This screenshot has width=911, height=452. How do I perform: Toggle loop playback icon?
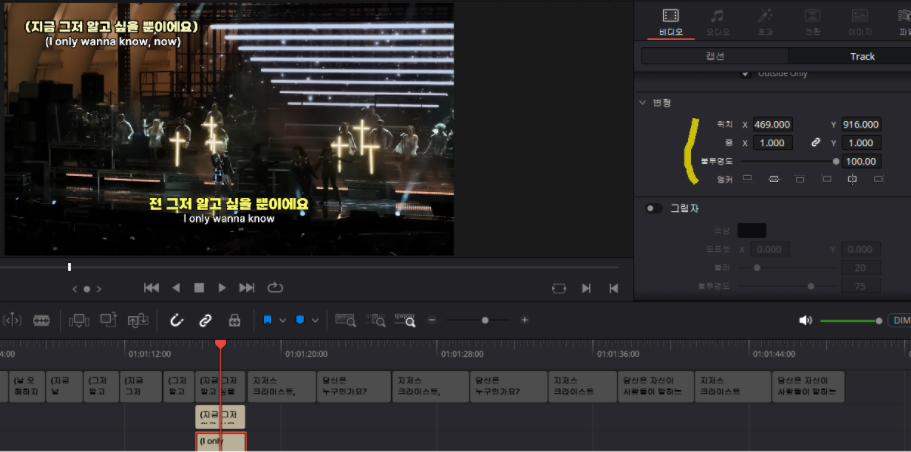(275, 288)
